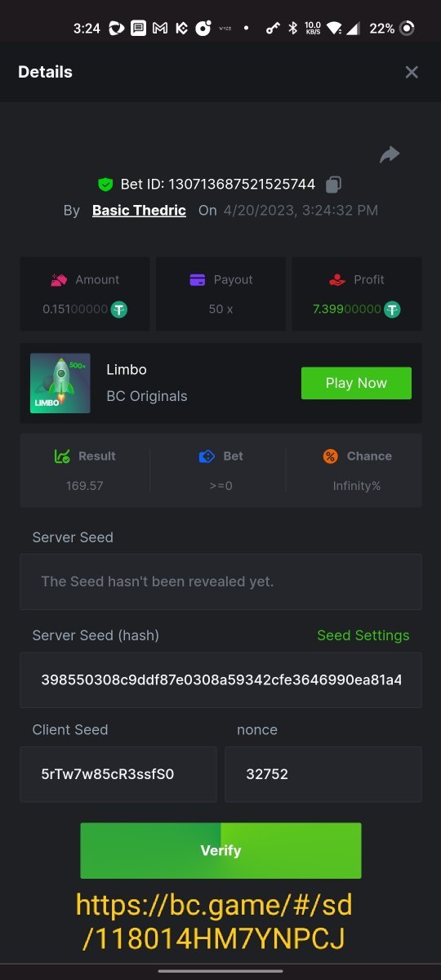Select the nonce field

pos(323,774)
